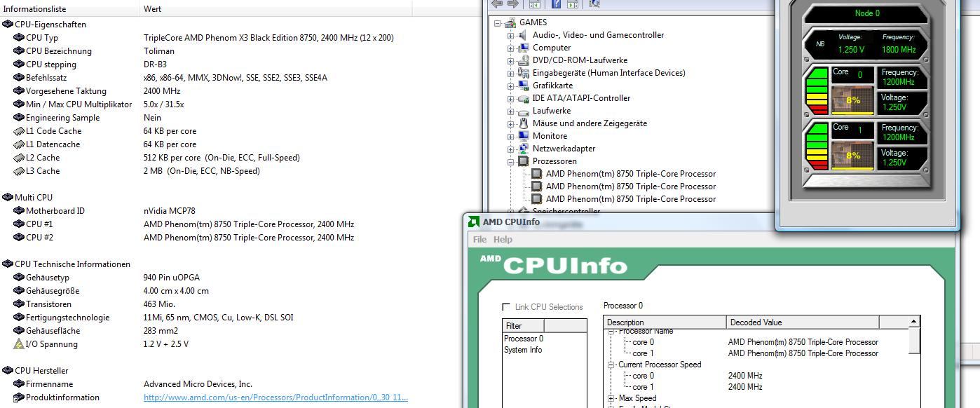Click the Produktinformation row icon

point(19,397)
